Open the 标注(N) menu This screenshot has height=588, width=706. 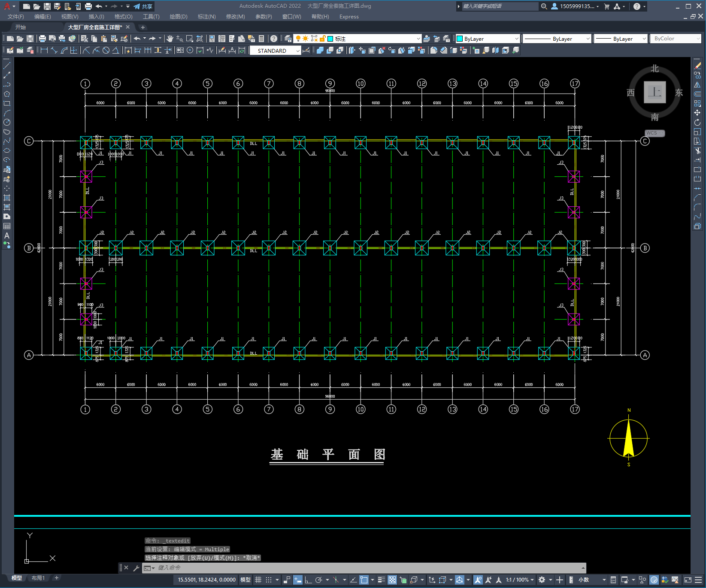pyautogui.click(x=206, y=17)
